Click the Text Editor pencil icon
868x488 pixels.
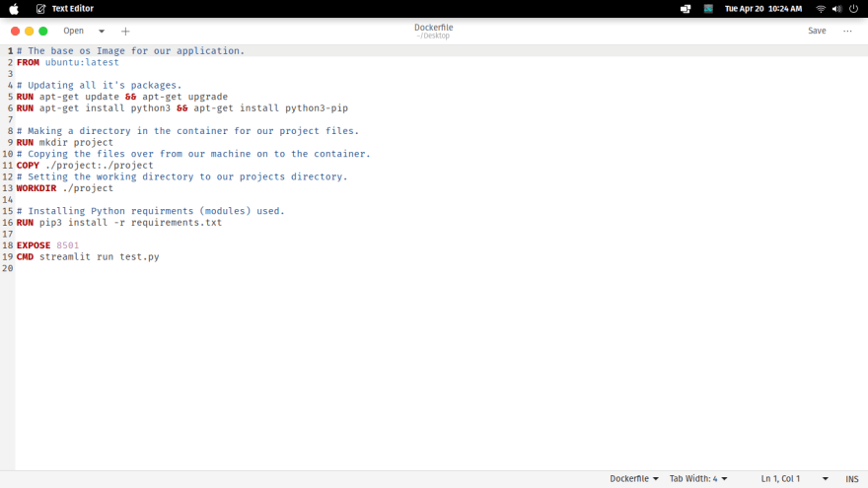[x=41, y=9]
